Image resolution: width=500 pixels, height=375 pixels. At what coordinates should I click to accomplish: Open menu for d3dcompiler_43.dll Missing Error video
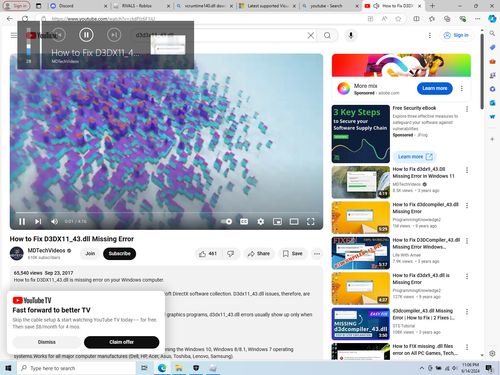[467, 205]
